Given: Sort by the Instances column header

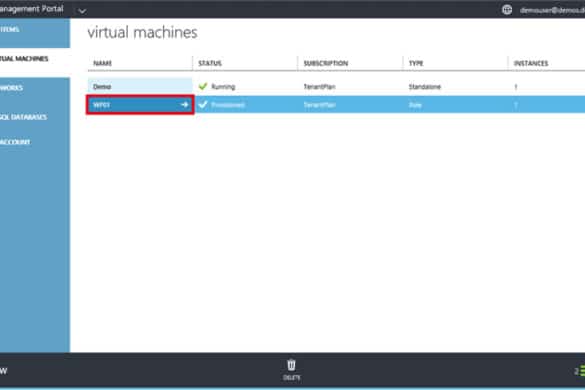Looking at the screenshot, I should [x=531, y=63].
